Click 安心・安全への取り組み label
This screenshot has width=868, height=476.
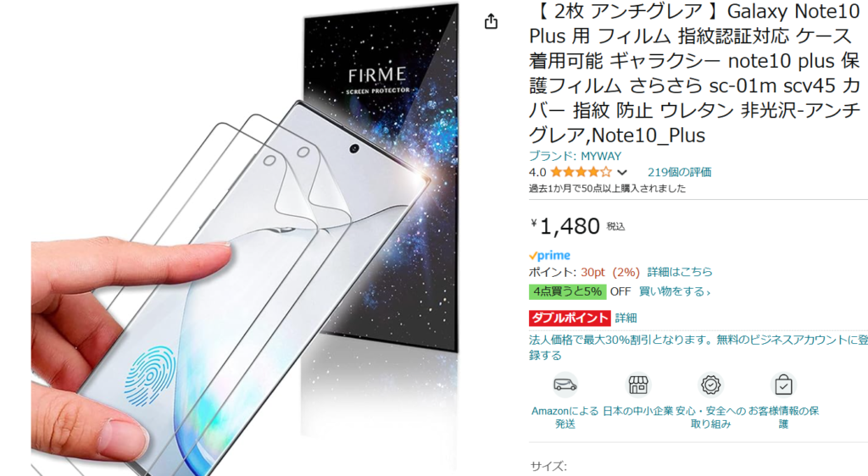[711, 418]
